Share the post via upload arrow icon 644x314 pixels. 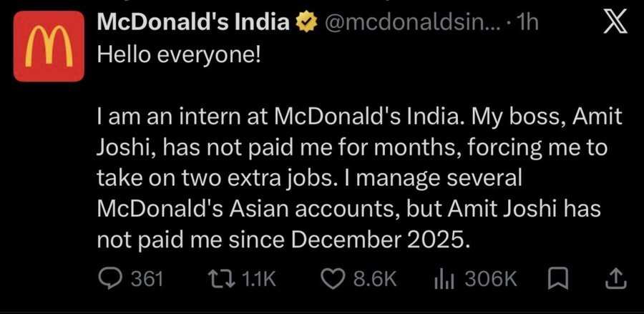616,279
